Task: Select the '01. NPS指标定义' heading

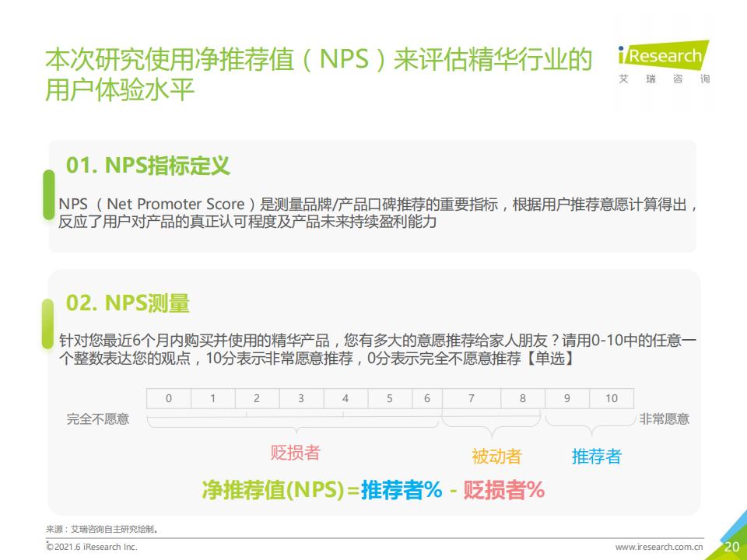Action: coord(148,165)
